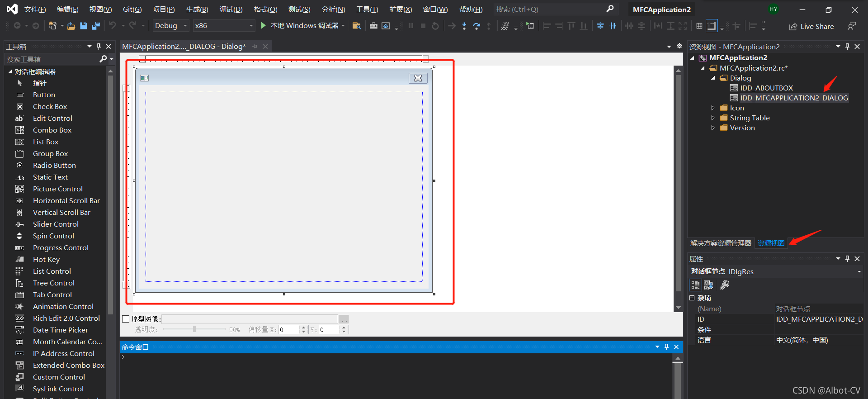The height and width of the screenshot is (399, 868).
Task: Click the Save All toolbar icon
Action: pos(95,26)
